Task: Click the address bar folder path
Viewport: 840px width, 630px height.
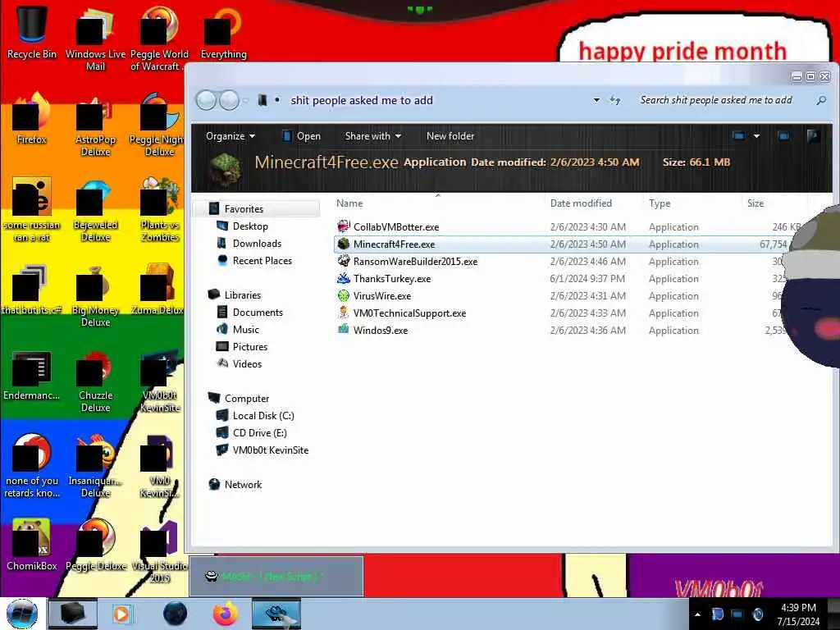Action: [362, 100]
